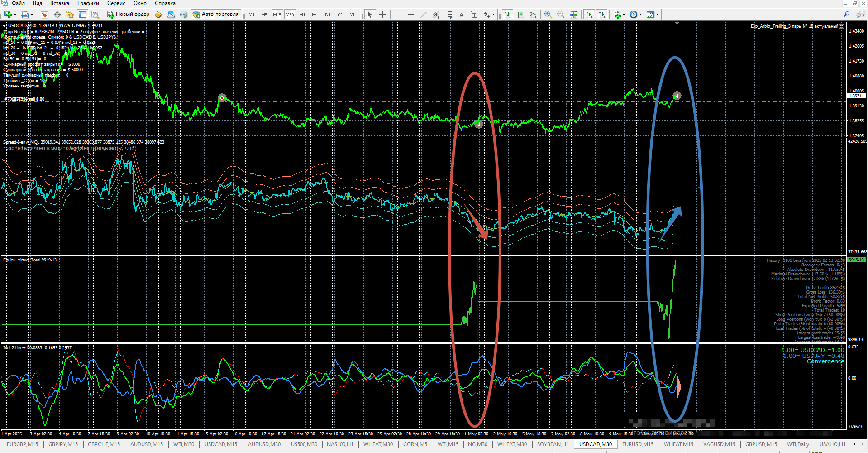The height and width of the screenshot is (453, 868).
Task: Select the crosshair tool
Action: coord(382,14)
